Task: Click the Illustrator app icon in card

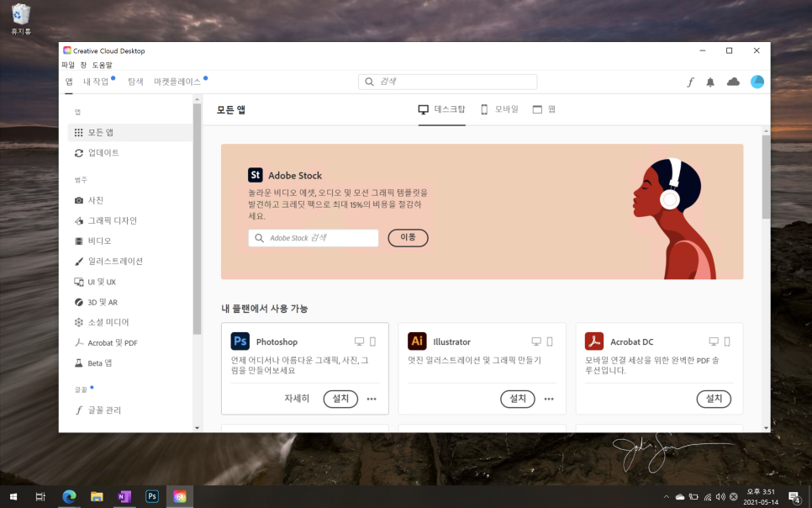Action: [417, 341]
